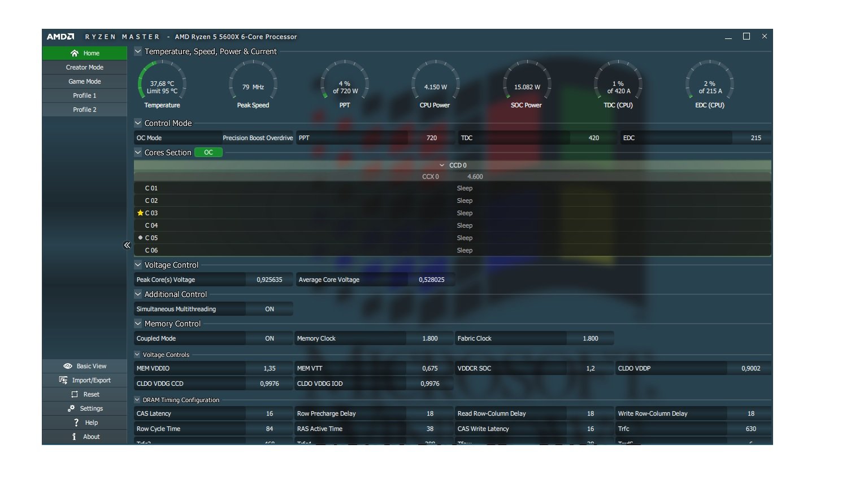
Task: Click Average Core Voltage value 0,528025
Action: tap(431, 280)
